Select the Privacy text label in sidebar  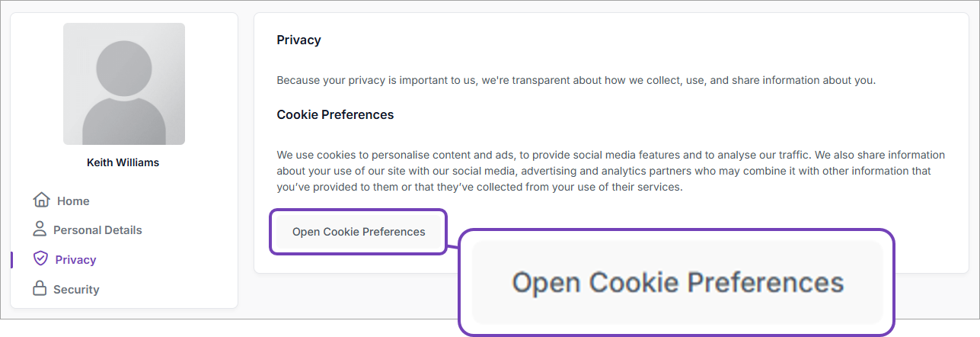(75, 260)
